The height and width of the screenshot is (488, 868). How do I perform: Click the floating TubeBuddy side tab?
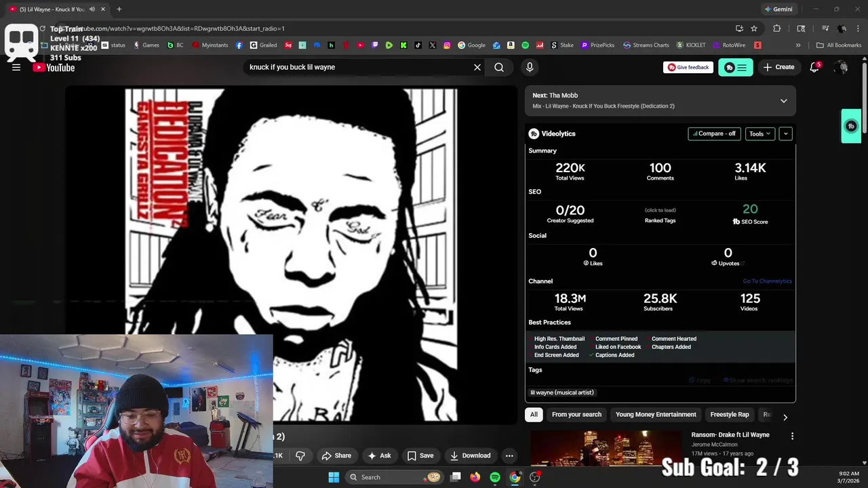[x=851, y=126]
